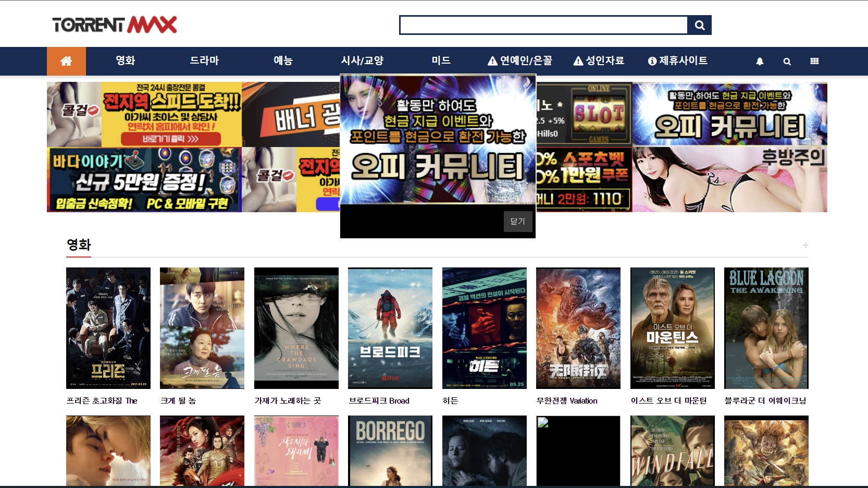Click the SLOT games banner
This screenshot has width=868, height=488.
click(x=584, y=114)
